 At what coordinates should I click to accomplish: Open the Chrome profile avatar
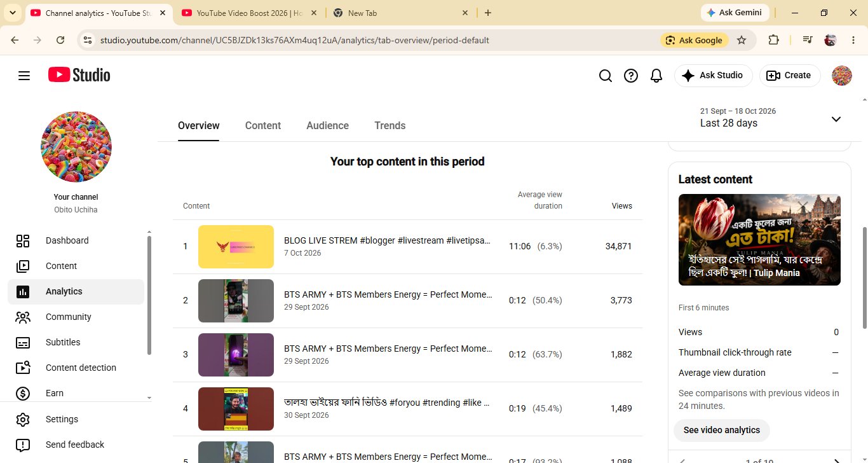click(x=830, y=40)
